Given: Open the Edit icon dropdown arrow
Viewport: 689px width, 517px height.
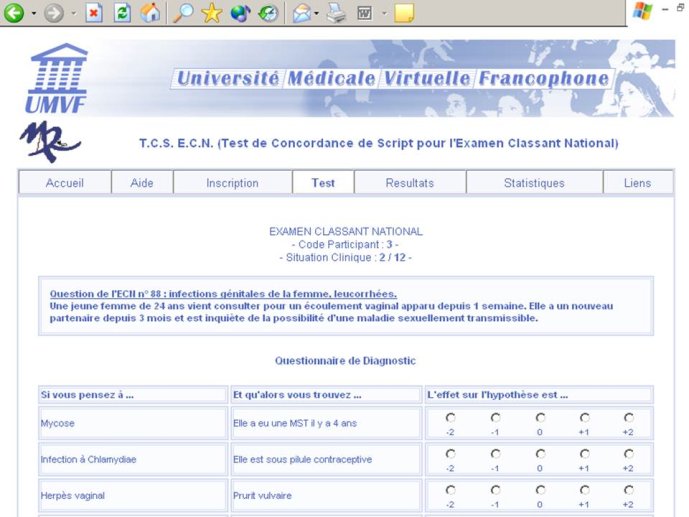Looking at the screenshot, I should click(384, 13).
